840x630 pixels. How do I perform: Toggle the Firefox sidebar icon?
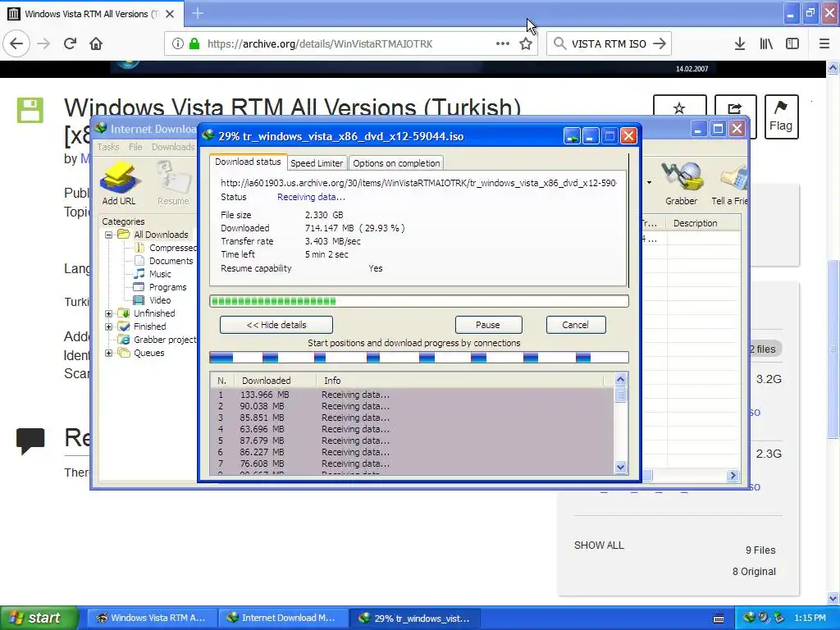pos(792,44)
